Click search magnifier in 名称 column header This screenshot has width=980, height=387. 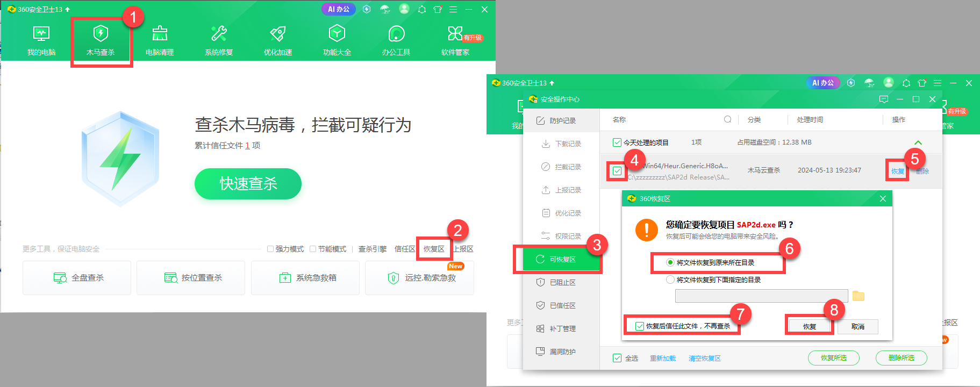coord(727,119)
